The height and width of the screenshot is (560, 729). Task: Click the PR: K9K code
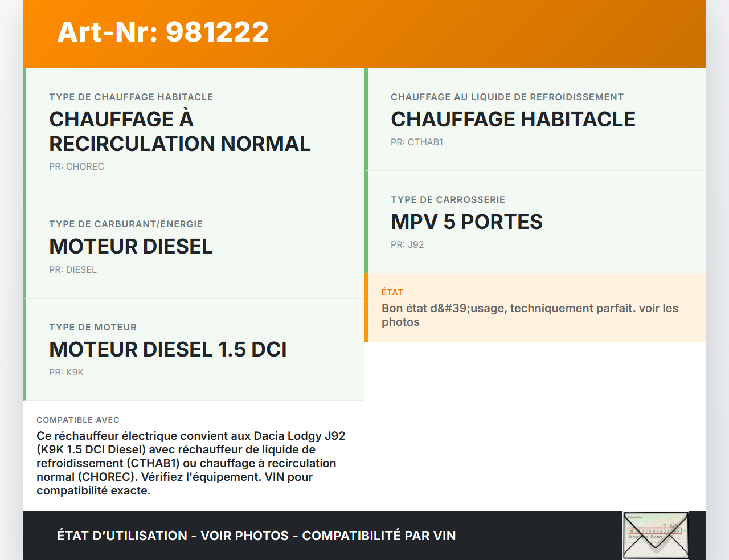(x=66, y=372)
